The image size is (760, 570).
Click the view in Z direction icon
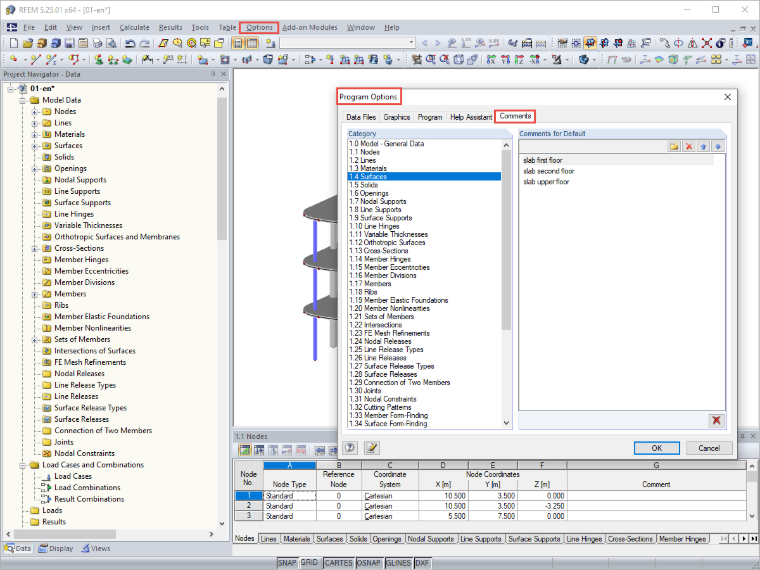tap(520, 60)
